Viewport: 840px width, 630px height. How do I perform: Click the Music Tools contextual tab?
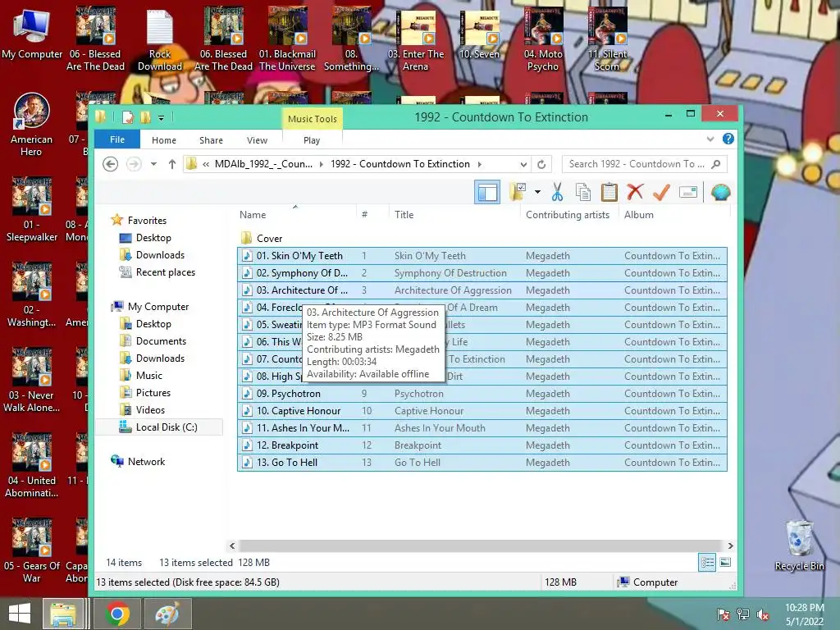[x=313, y=118]
